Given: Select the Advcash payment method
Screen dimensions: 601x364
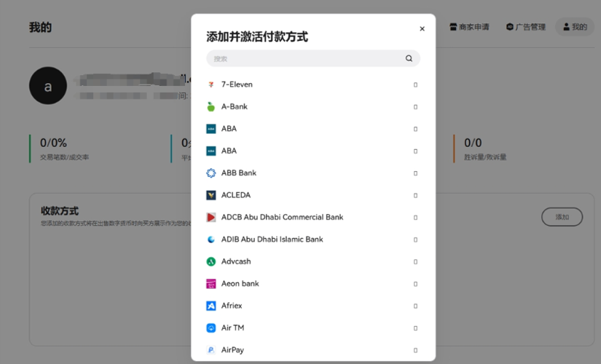Looking at the screenshot, I should [313, 261].
